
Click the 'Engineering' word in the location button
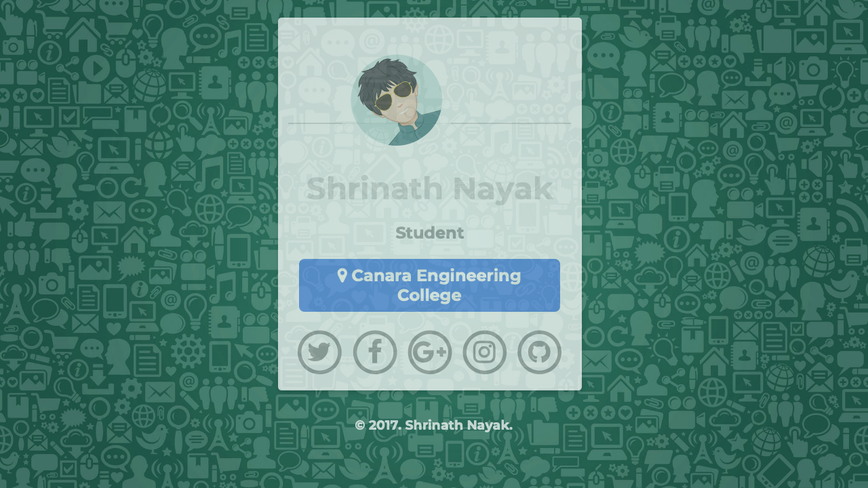pyautogui.click(x=469, y=276)
